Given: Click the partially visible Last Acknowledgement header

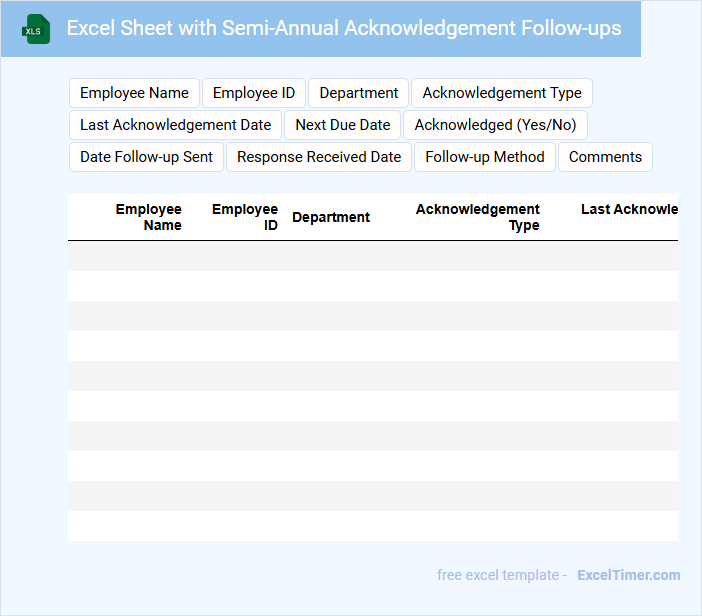Looking at the screenshot, I should (x=629, y=209).
